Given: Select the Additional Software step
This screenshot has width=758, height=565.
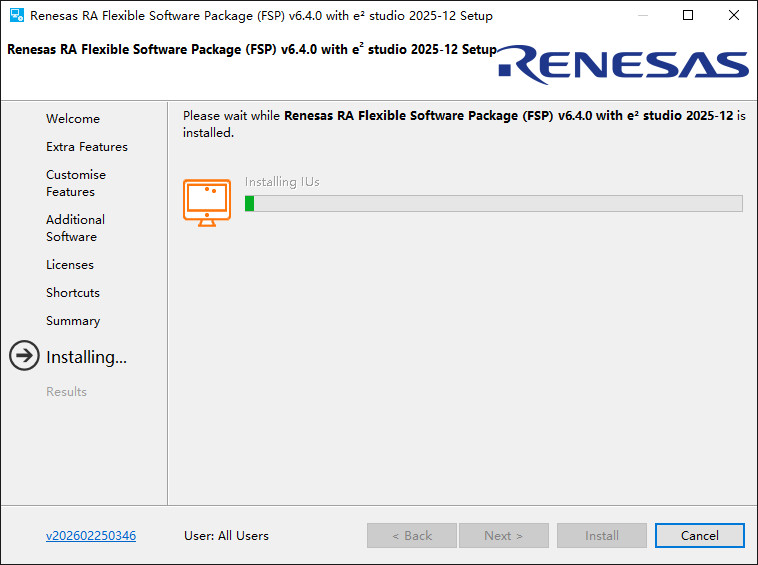Looking at the screenshot, I should pos(75,228).
